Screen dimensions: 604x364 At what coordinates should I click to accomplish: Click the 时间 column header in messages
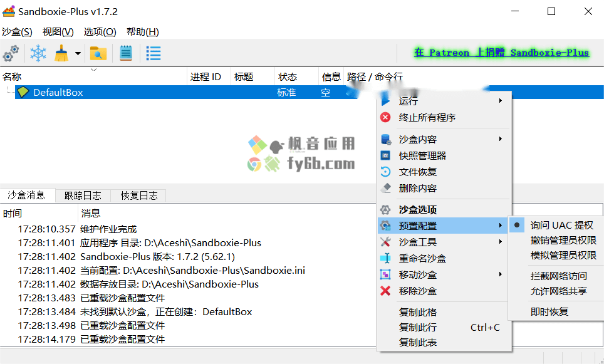tap(39, 213)
